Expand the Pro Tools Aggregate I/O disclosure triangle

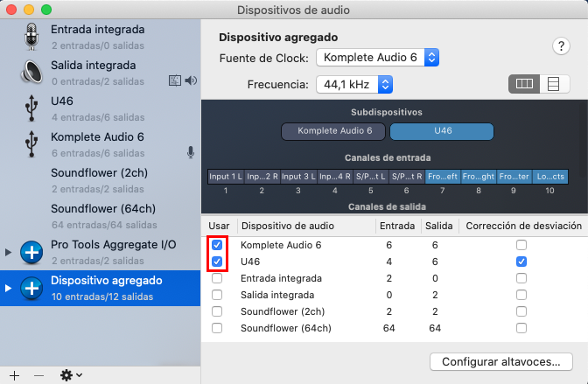click(x=9, y=252)
